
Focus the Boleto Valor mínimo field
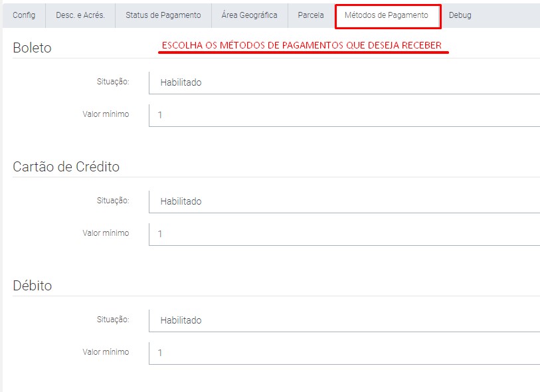coord(344,115)
